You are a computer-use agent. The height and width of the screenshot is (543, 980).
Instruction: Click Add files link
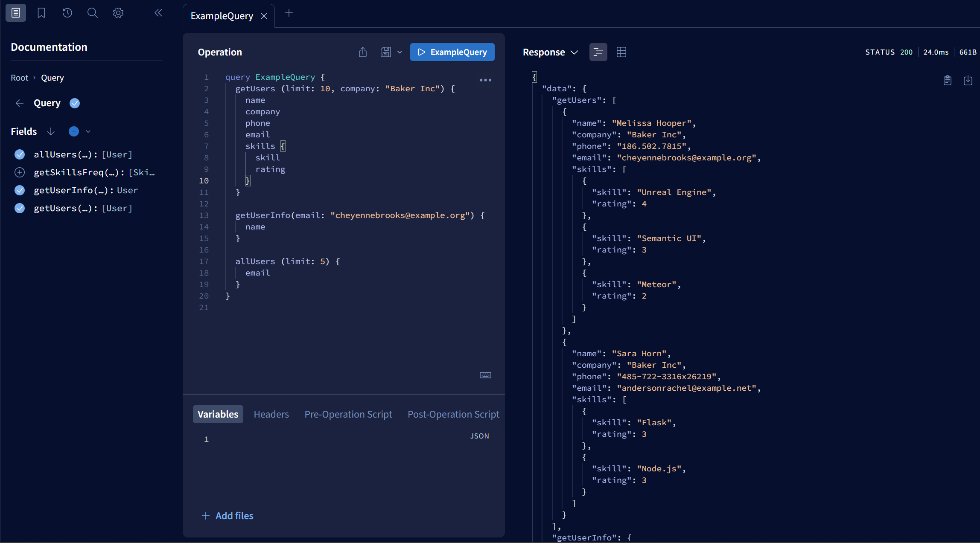point(227,516)
